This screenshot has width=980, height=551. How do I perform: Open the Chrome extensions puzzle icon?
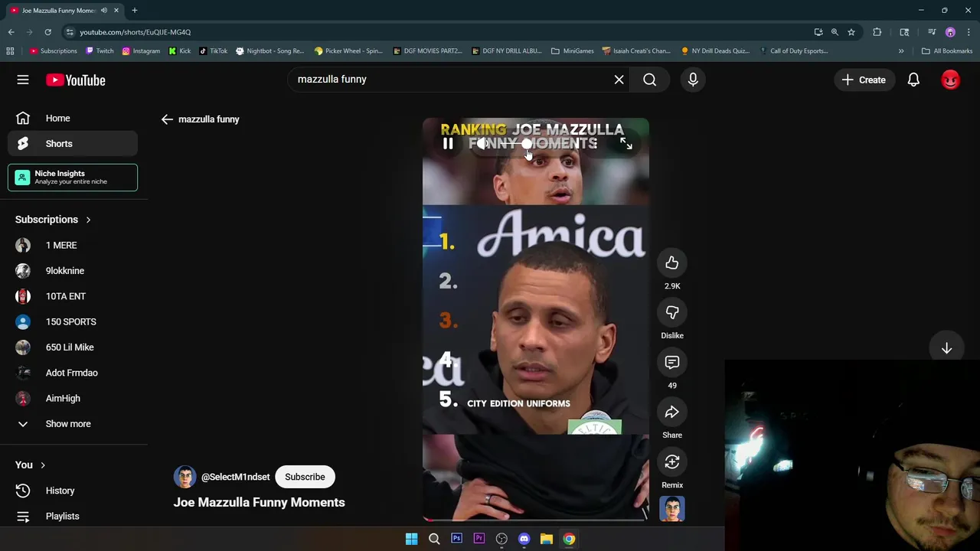(x=877, y=32)
